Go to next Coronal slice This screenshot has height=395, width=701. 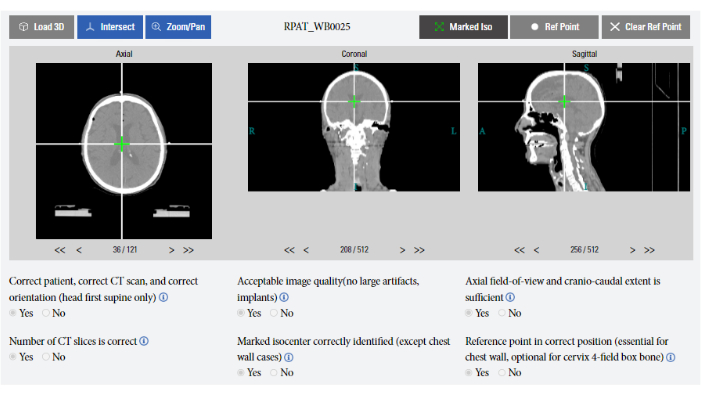402,250
